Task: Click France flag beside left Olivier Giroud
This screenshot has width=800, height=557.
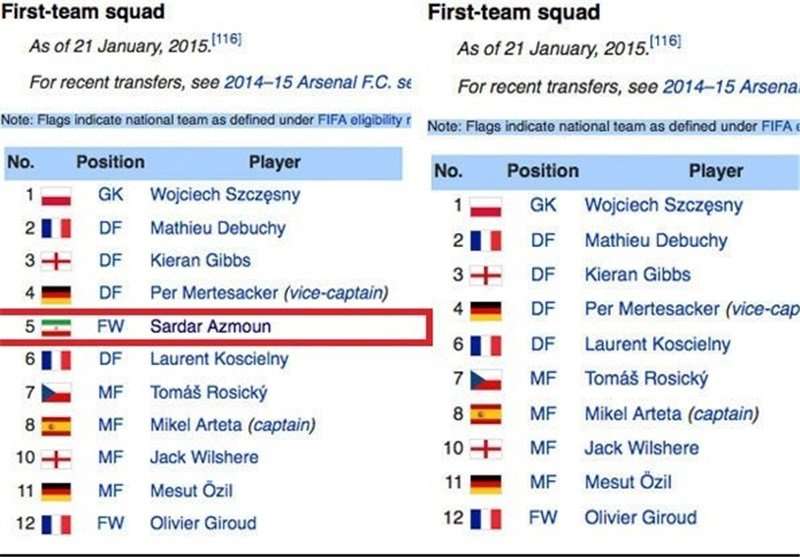Action: point(56,524)
